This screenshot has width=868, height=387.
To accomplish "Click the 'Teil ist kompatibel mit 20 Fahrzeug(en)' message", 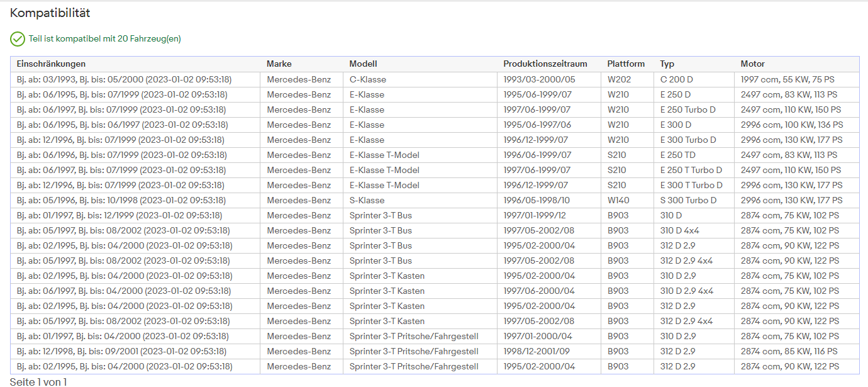I will click(104, 39).
